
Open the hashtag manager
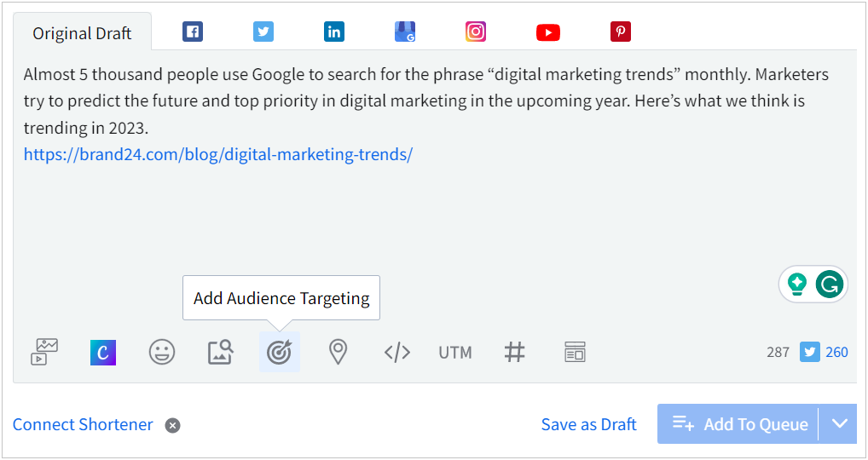(x=514, y=352)
